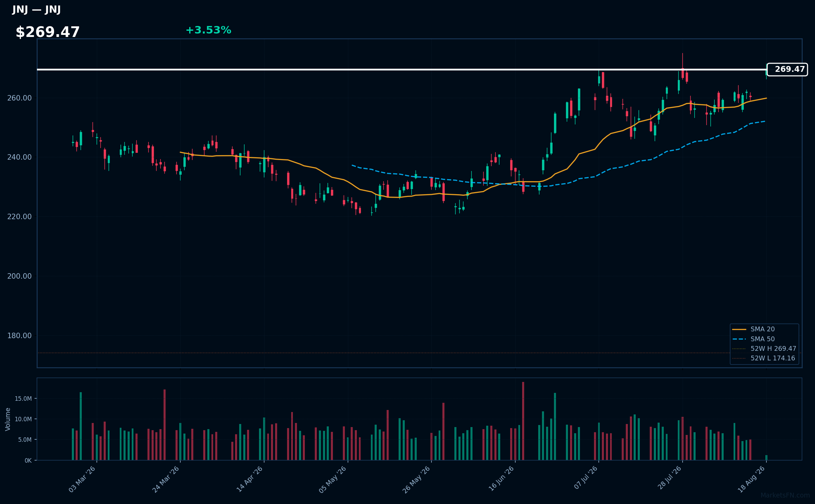The width and height of the screenshot is (815, 504).
Task: Select 52W L 174.16 legend entry
Action: [763, 358]
